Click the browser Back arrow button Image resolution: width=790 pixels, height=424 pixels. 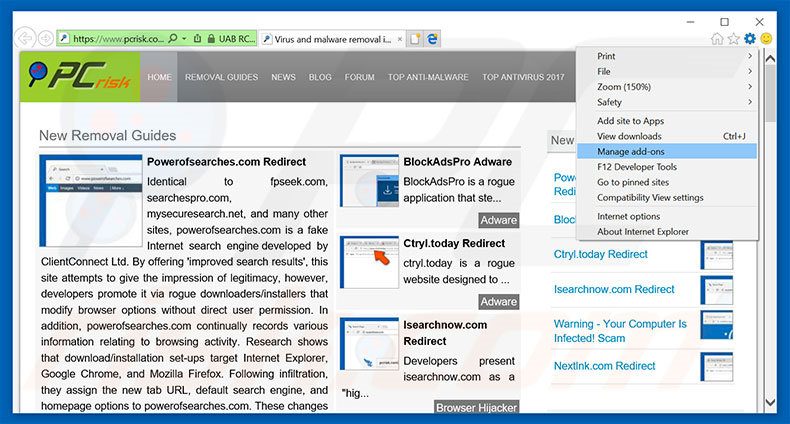pos(24,38)
